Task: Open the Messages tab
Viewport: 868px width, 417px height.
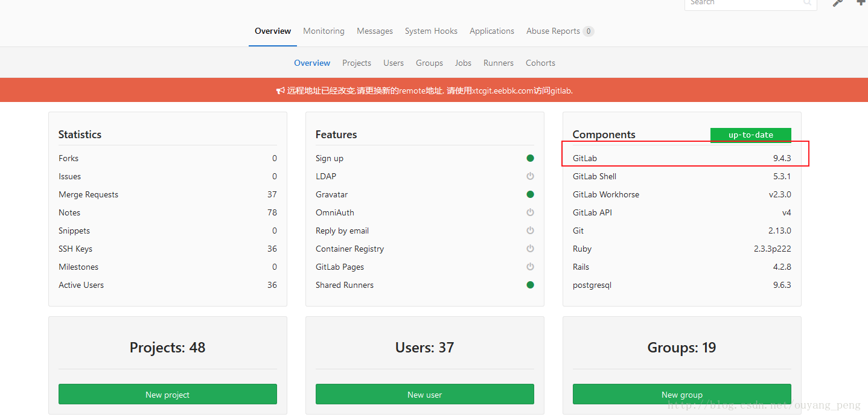Action: pos(375,31)
